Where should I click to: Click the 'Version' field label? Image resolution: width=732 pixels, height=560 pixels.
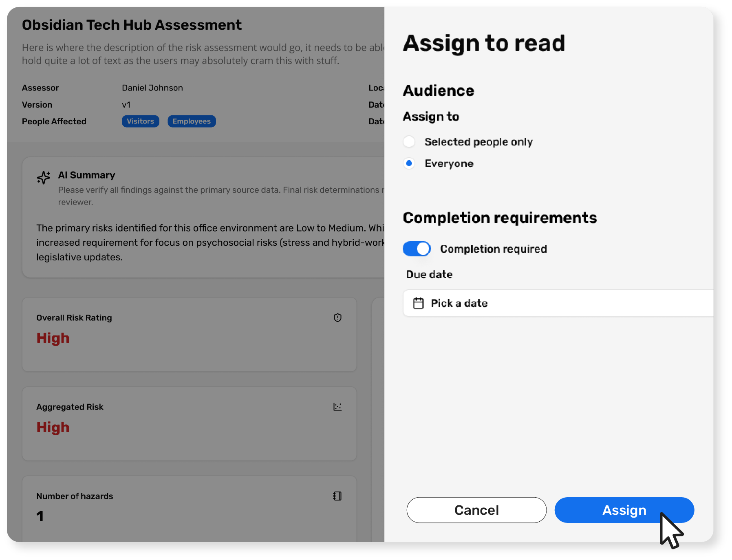coord(37,105)
